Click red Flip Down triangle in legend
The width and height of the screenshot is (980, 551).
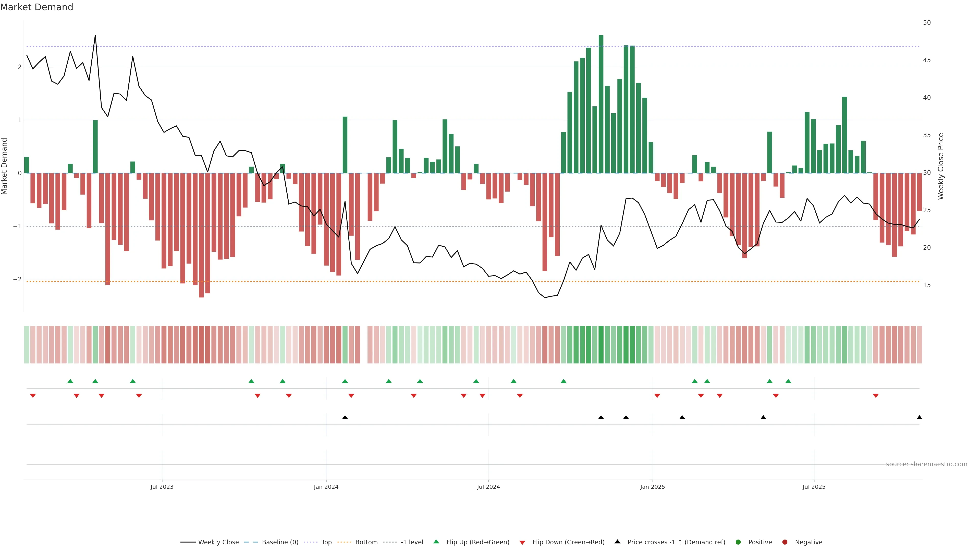coord(522,543)
